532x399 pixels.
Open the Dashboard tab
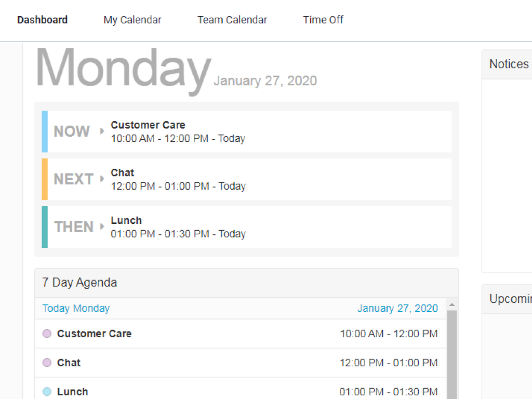pyautogui.click(x=43, y=20)
